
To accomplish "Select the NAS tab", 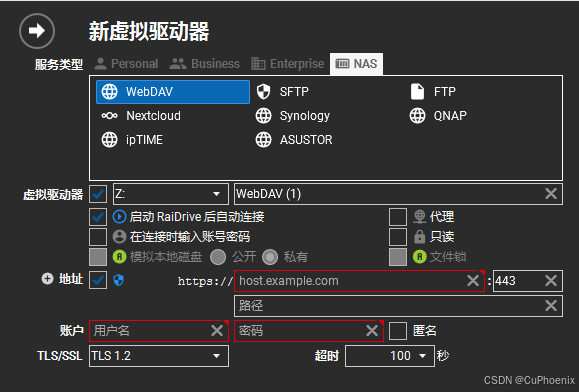I will (x=356, y=64).
